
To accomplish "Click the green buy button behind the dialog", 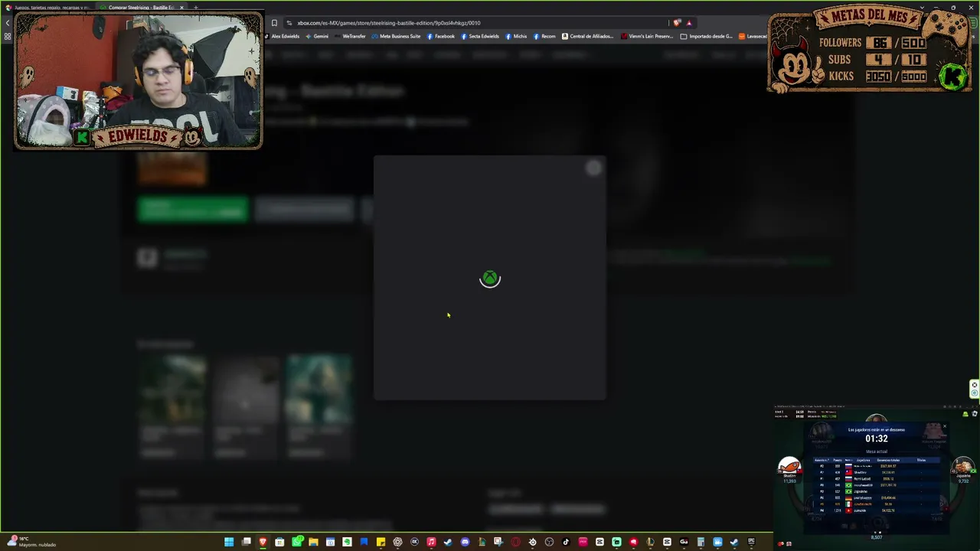I will [x=193, y=209].
